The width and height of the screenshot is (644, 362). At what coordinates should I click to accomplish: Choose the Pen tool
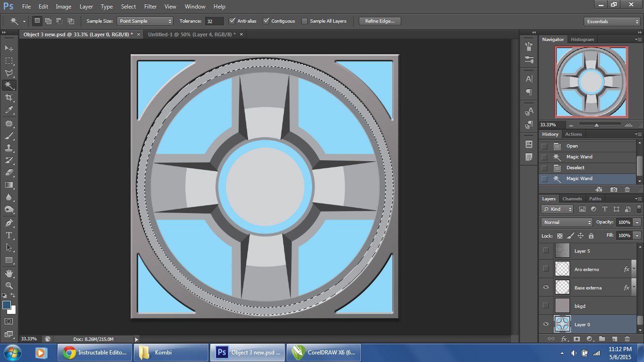[x=9, y=222]
